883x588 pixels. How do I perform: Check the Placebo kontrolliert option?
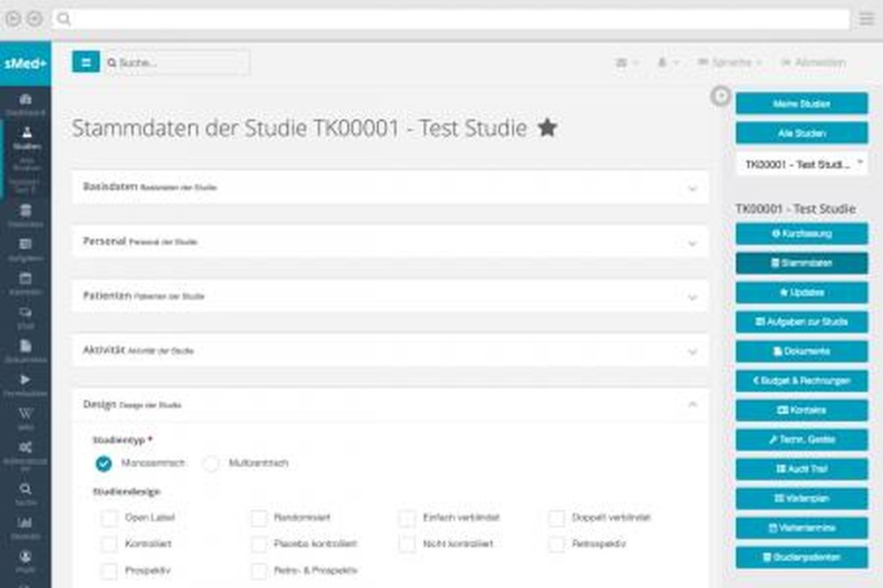tap(259, 545)
